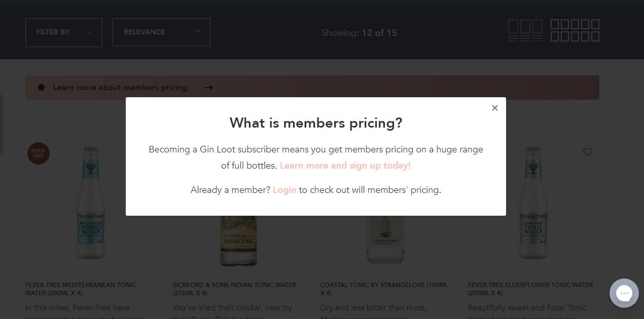Viewport: 644px width, 319px height.
Task: Open Coastal Tonic by Strangelove title
Action: [x=384, y=289]
